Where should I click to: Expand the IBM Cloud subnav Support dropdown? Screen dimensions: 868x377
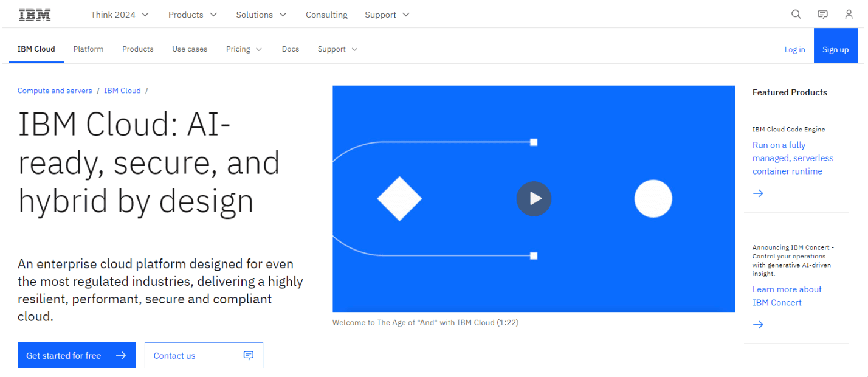tap(337, 49)
